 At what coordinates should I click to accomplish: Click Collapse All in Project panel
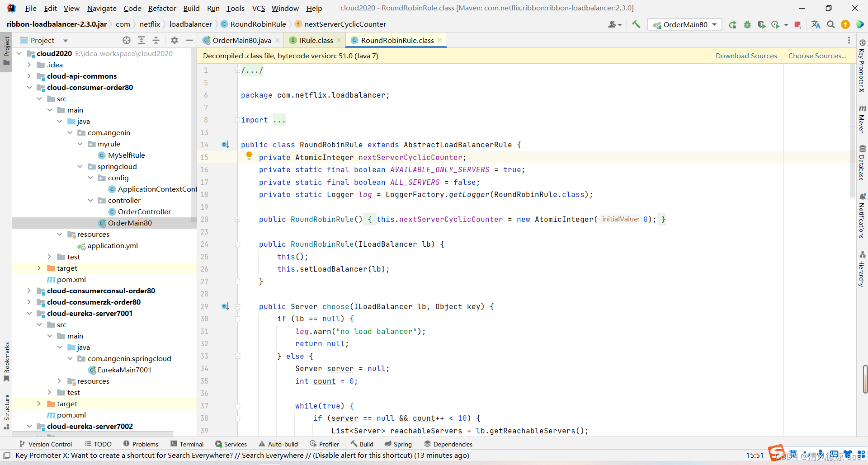coord(156,40)
